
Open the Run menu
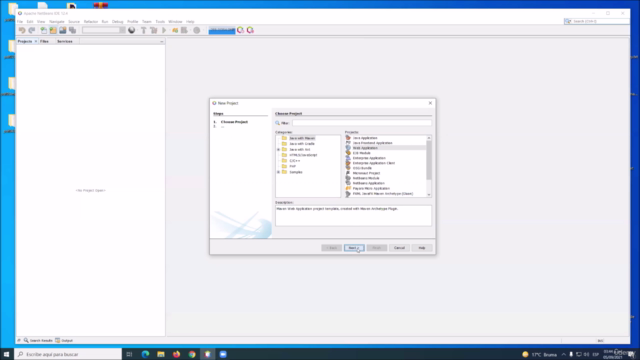point(105,22)
